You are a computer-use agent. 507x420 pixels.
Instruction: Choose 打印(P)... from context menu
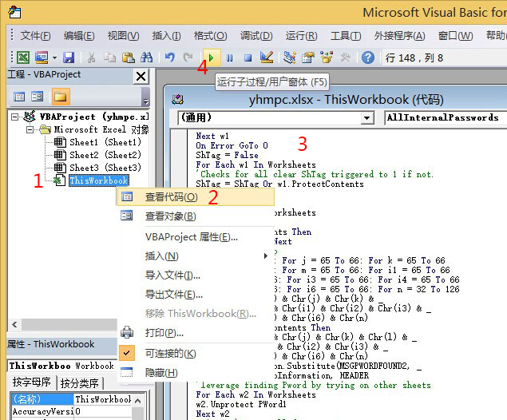(196, 332)
